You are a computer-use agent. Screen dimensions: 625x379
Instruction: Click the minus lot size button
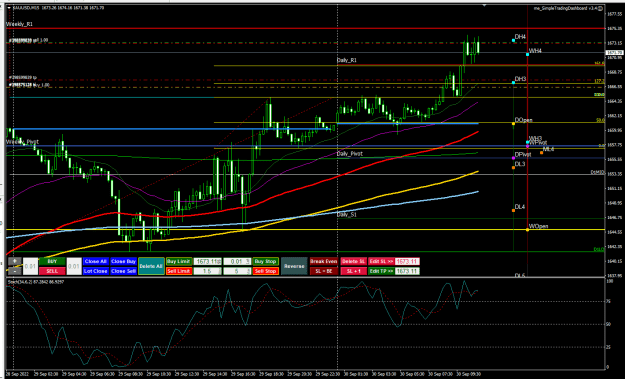(x=15, y=271)
